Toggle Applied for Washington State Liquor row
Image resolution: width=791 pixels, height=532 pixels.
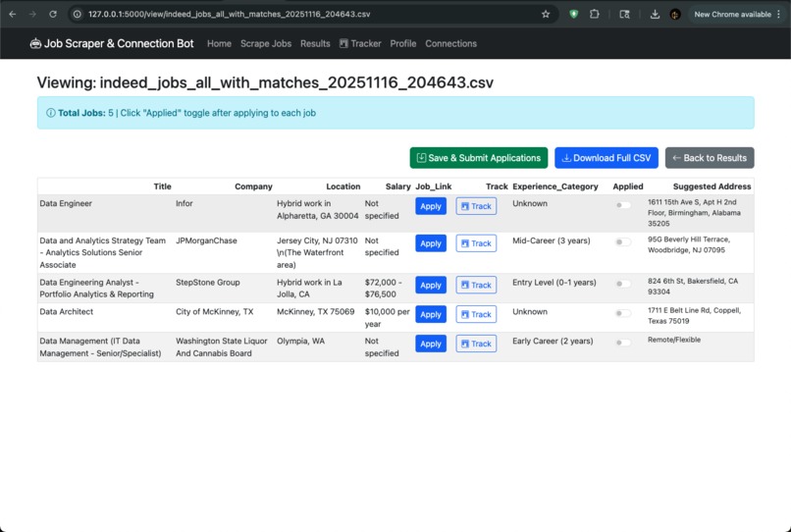click(x=623, y=343)
